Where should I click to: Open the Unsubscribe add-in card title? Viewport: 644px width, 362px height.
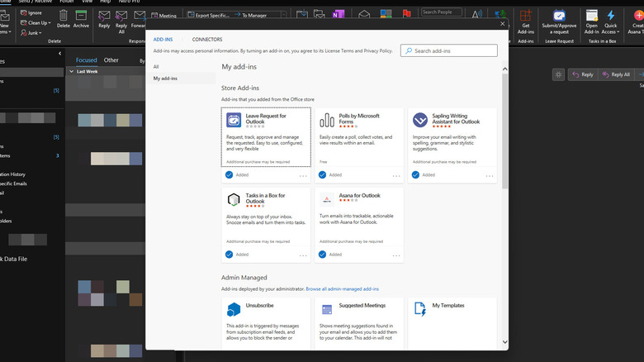[259, 305]
